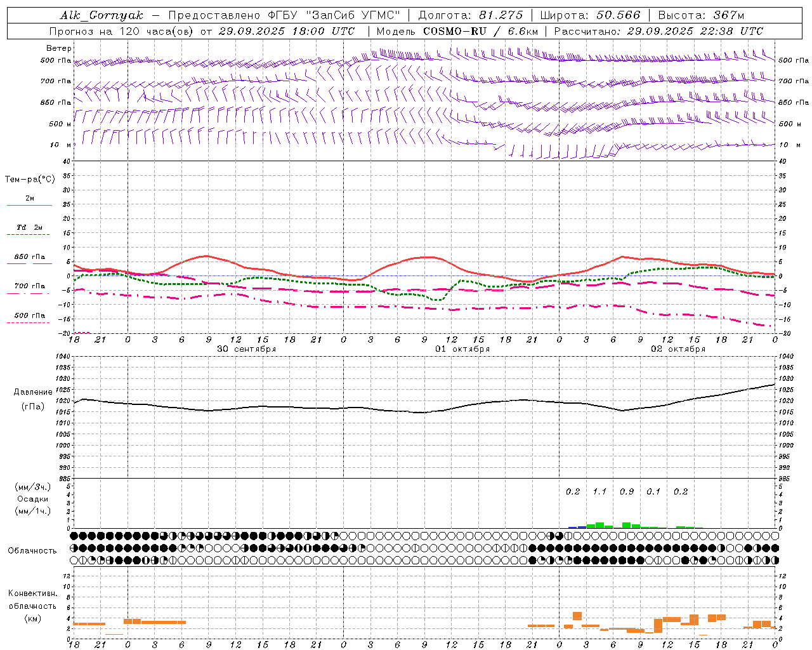Click the 'Конвективн.' convective cloud label
The width and height of the screenshot is (812, 650).
(x=33, y=594)
